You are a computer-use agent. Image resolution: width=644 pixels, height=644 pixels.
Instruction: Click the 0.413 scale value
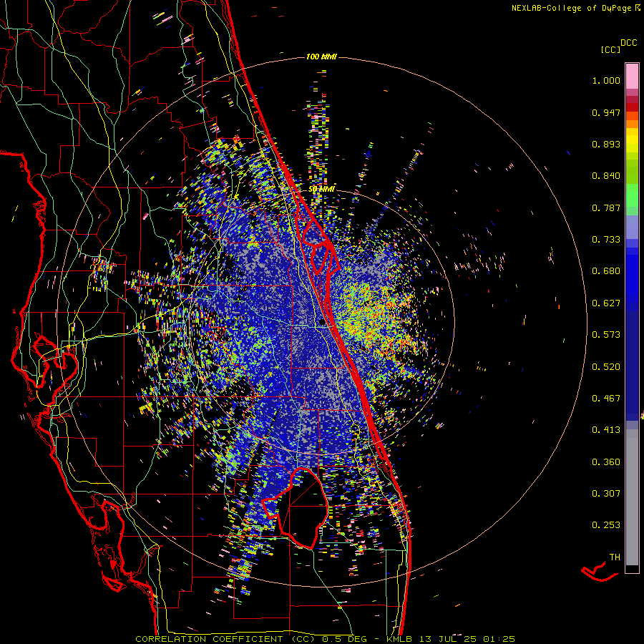(606, 430)
